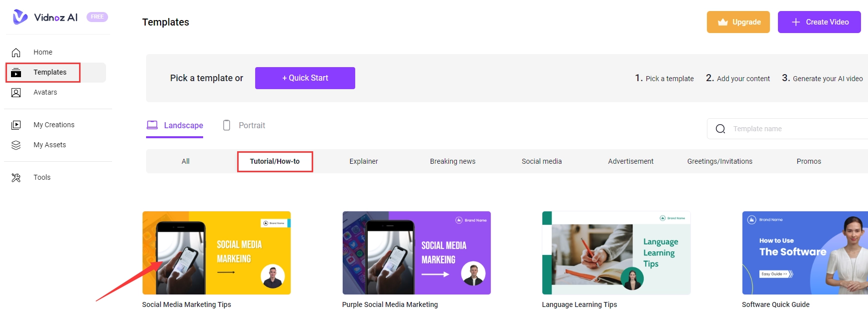Click the My Creations play icon
Screen dimensions: 868x315
[16, 125]
